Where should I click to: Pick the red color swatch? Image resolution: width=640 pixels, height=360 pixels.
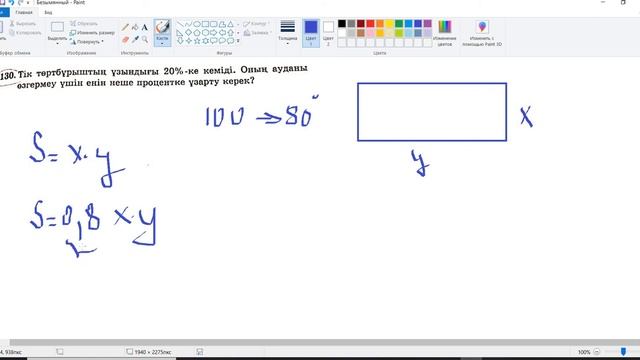pos(370,24)
